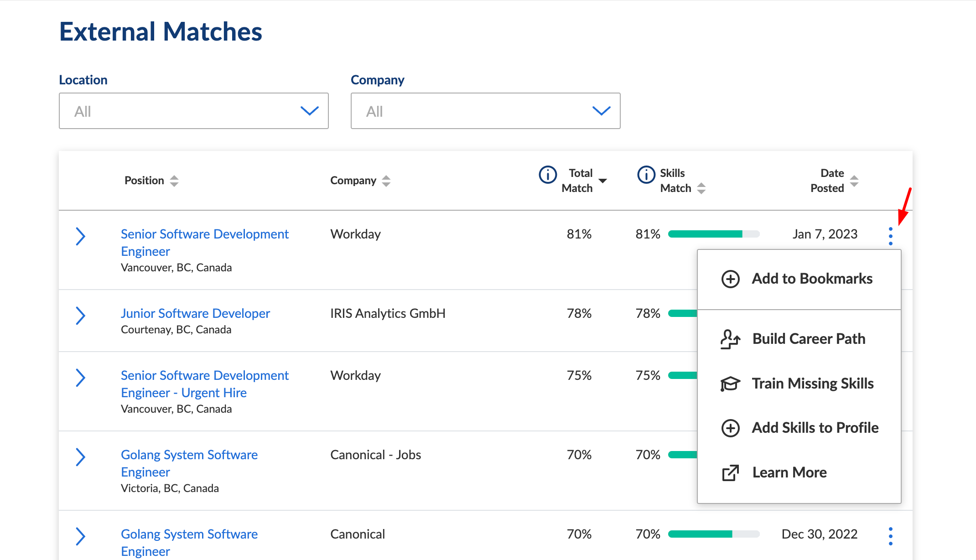The height and width of the screenshot is (560, 976).
Task: Click the Dec 30, 2022 row skills progress bar
Action: tap(714, 534)
